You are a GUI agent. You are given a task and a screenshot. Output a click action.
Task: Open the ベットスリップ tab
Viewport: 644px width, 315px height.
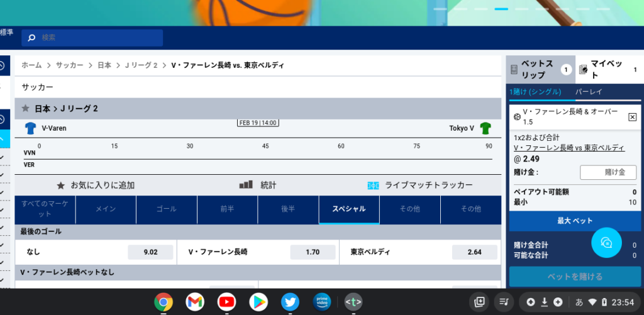(540, 69)
